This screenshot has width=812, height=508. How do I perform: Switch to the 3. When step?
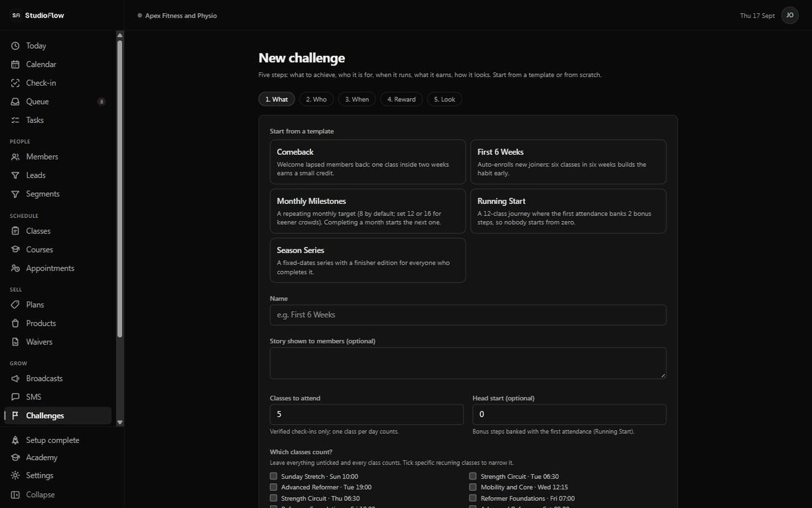click(357, 99)
